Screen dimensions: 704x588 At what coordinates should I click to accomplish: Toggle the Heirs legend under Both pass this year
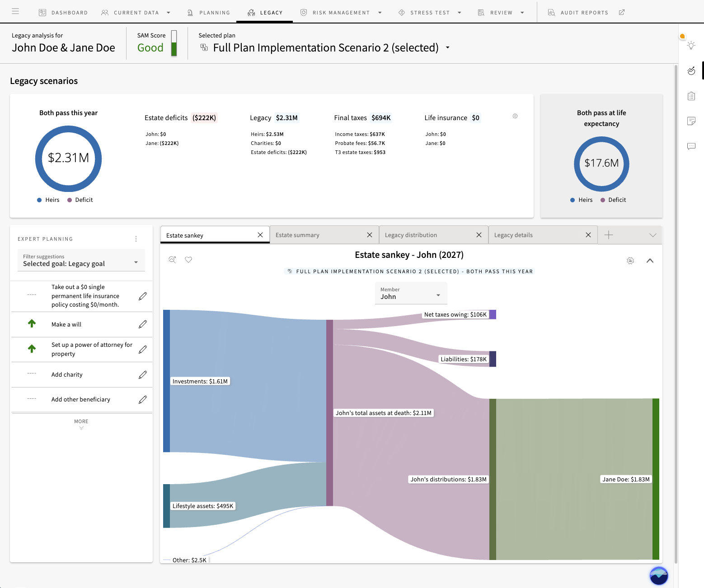[x=48, y=200]
